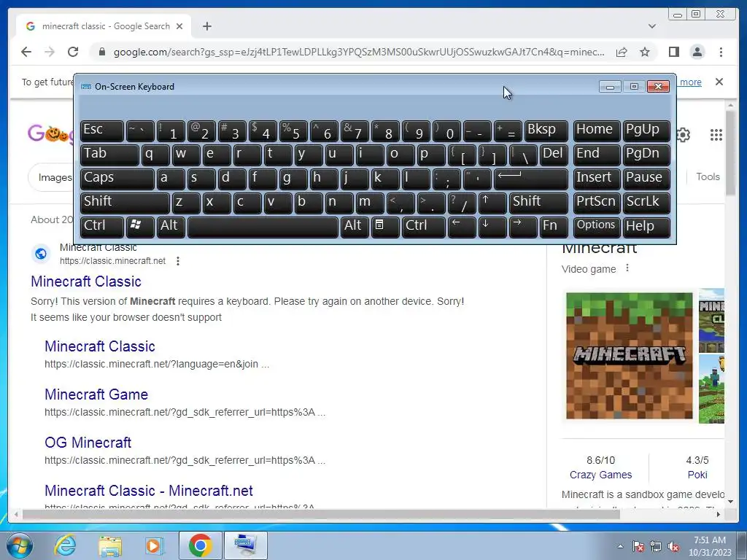747x560 pixels.
Task: Share this page from the address bar
Action: pos(622,52)
